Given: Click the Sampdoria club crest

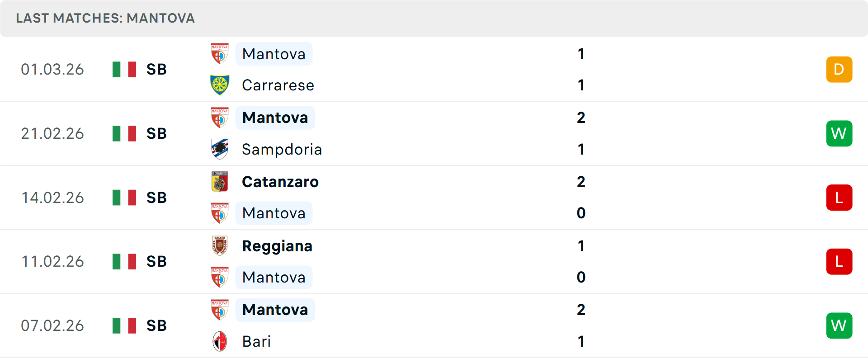Looking at the screenshot, I should coord(220,149).
